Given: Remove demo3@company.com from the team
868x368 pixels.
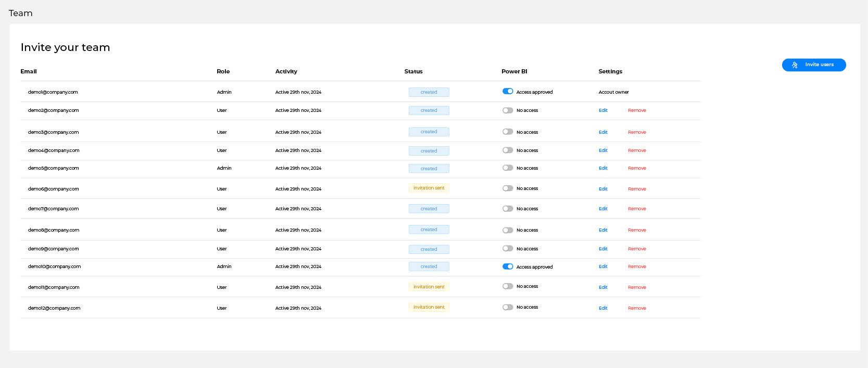Looking at the screenshot, I should [x=637, y=132].
